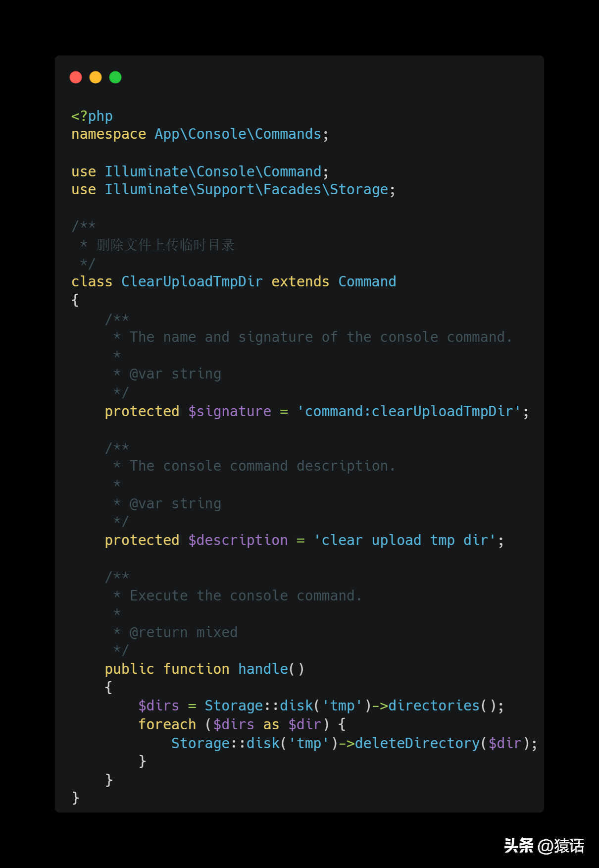The width and height of the screenshot is (599, 868).
Task: Click the 头条 @猿话 watermark
Action: 544,845
